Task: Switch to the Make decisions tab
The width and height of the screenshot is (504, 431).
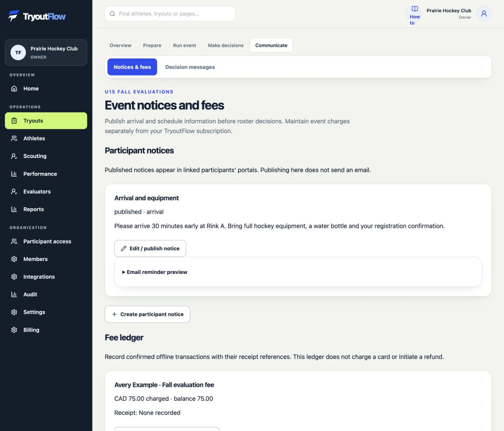Action: (x=226, y=45)
